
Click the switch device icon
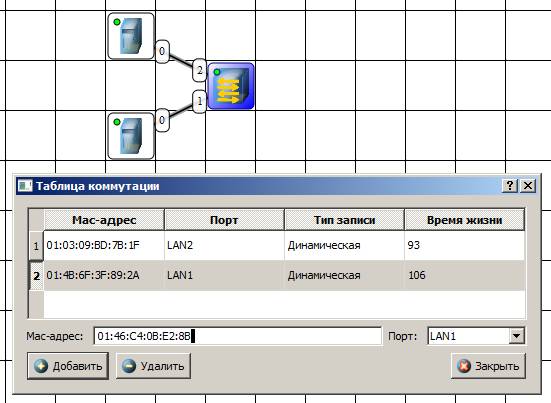click(x=231, y=86)
